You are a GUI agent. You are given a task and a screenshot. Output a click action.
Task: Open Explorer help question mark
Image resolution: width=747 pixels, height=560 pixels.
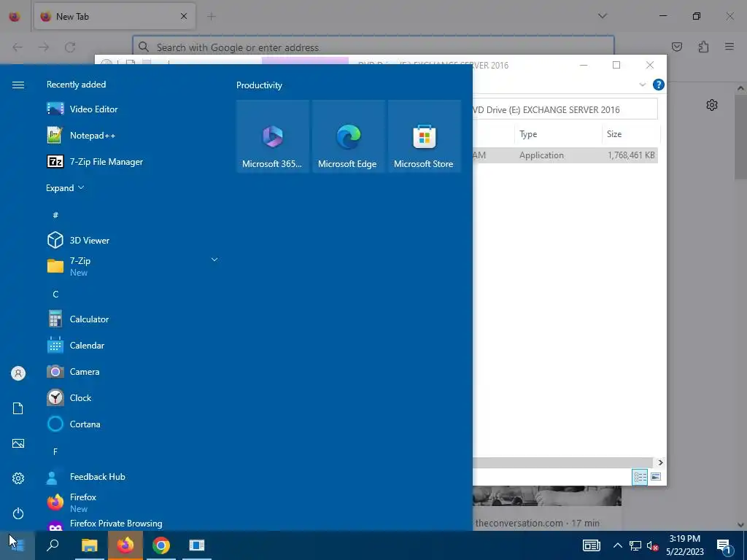[x=659, y=85]
